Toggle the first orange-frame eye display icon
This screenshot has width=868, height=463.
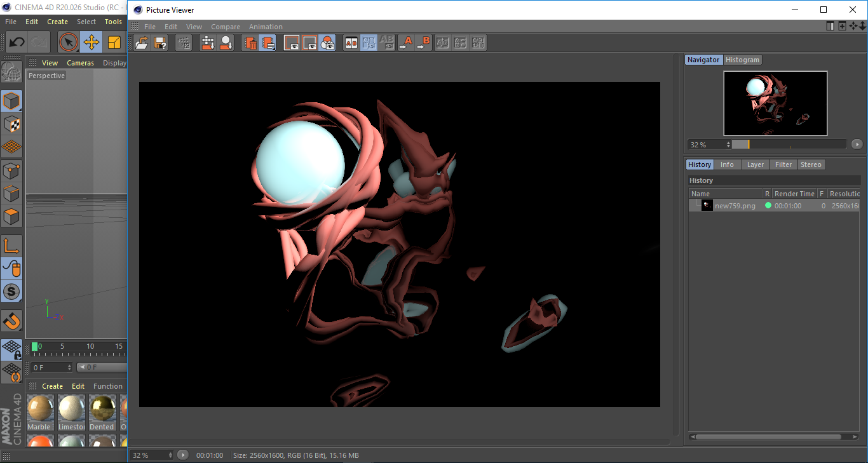click(x=292, y=43)
